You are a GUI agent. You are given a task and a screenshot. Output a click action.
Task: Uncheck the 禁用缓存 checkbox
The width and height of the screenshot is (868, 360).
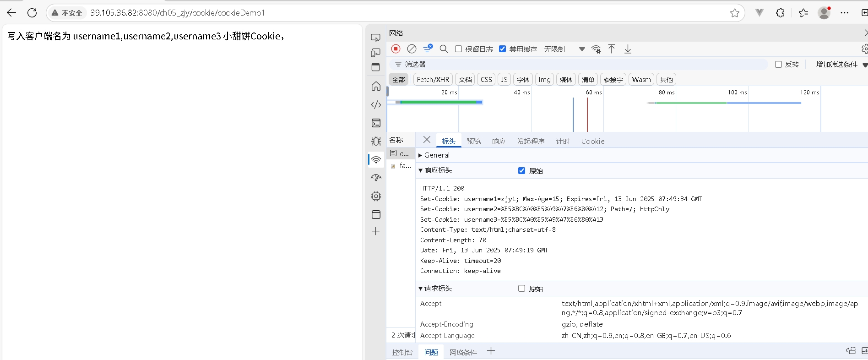click(502, 49)
